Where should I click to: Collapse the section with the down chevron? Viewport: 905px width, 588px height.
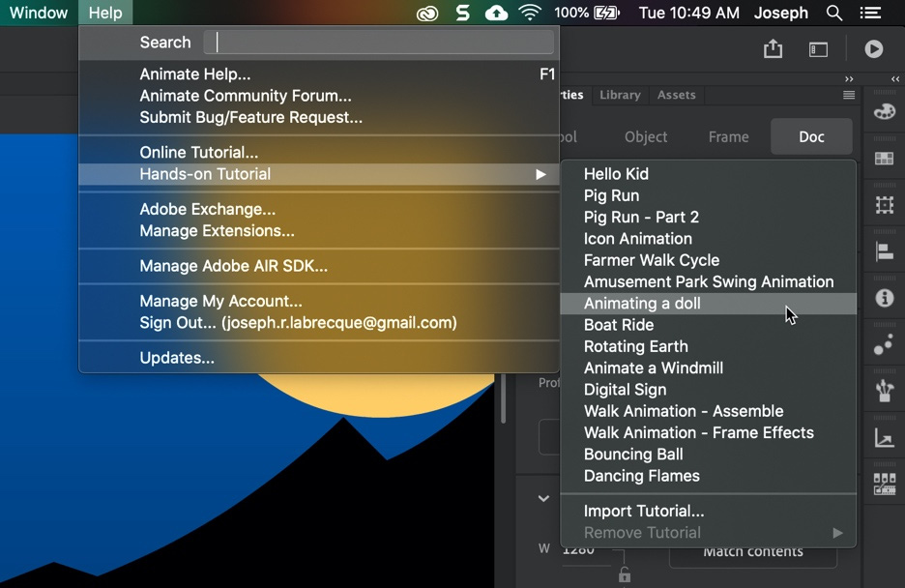tap(543, 499)
